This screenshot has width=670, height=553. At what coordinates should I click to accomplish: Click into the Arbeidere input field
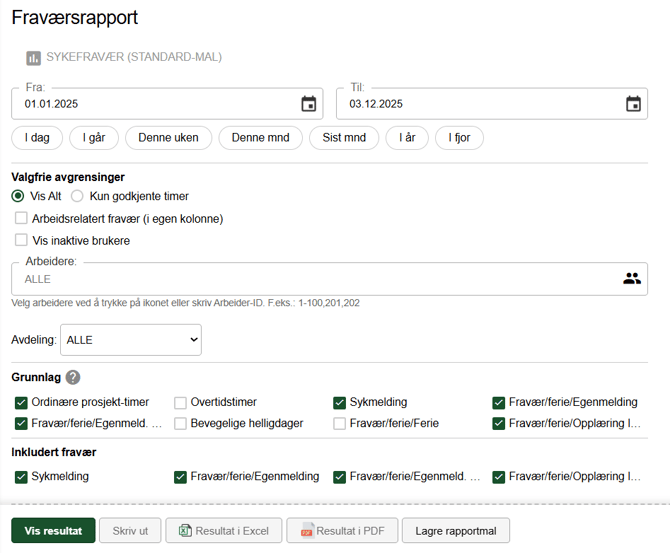tap(310, 279)
